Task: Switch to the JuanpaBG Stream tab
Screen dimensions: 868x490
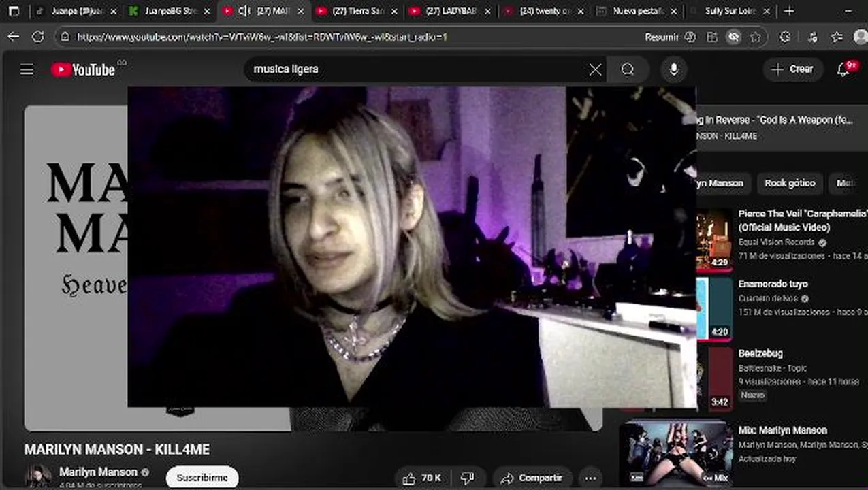Action: pyautogui.click(x=170, y=11)
